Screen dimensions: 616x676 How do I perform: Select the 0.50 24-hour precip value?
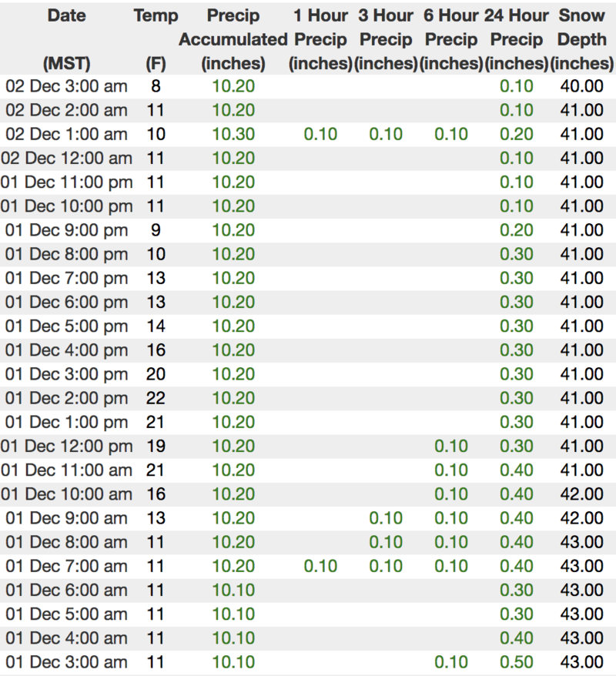pyautogui.click(x=517, y=662)
